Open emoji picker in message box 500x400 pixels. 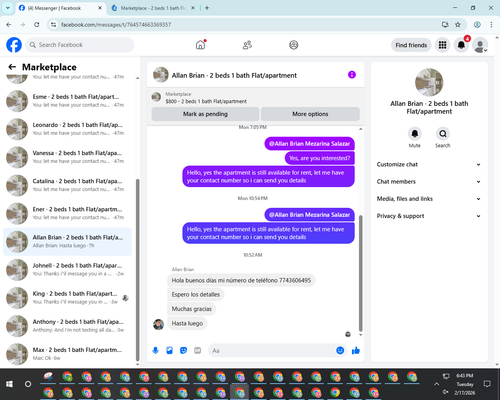click(x=340, y=350)
